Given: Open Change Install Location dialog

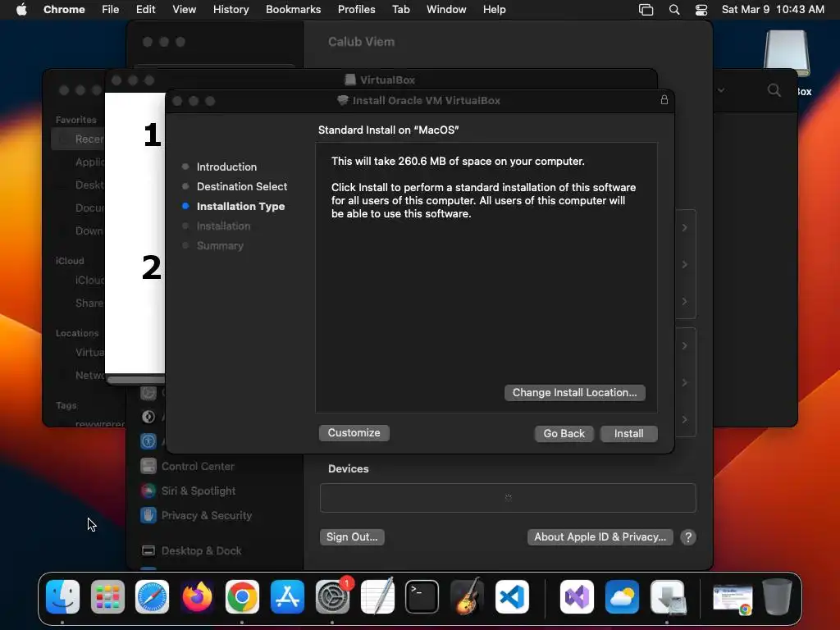Looking at the screenshot, I should (575, 393).
